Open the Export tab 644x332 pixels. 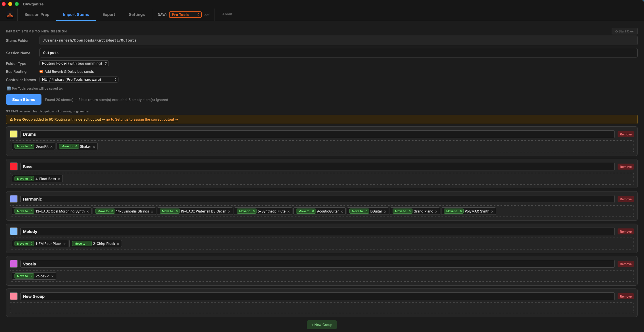pos(109,15)
